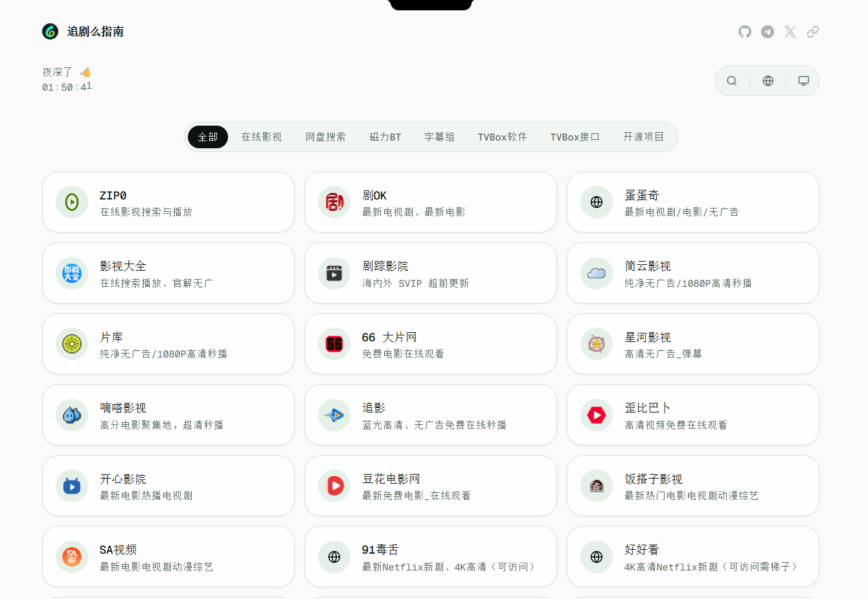Click the 影视大全 blue icon
Screen dimensions: 868x599
(72, 273)
